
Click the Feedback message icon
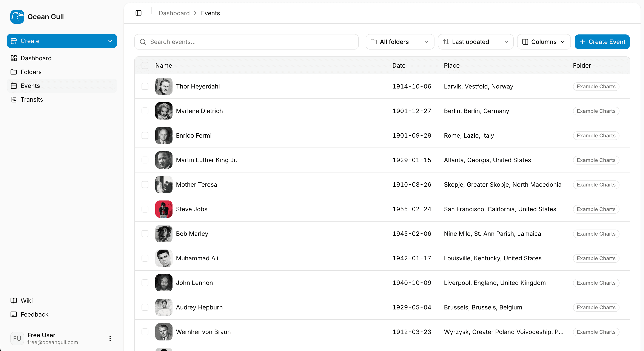(x=14, y=314)
